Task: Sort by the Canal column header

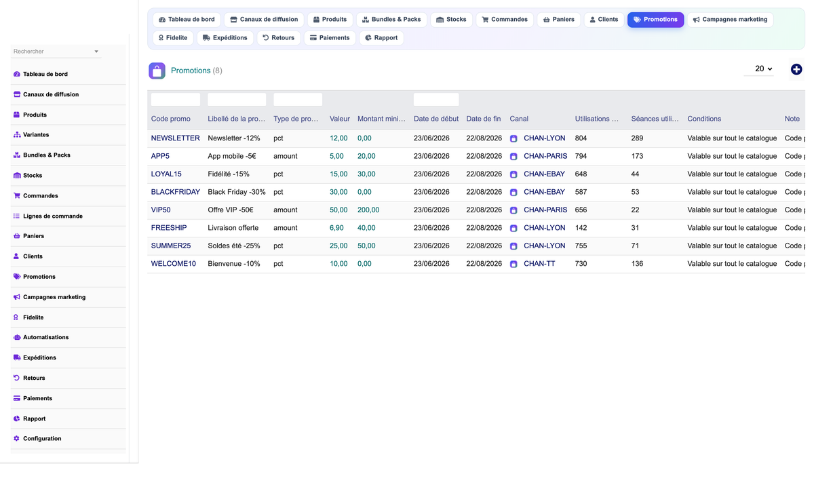Action: 519,119
